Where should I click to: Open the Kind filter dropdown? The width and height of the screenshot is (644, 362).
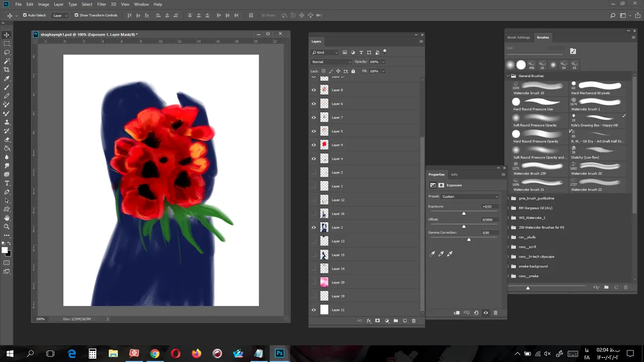click(x=325, y=52)
